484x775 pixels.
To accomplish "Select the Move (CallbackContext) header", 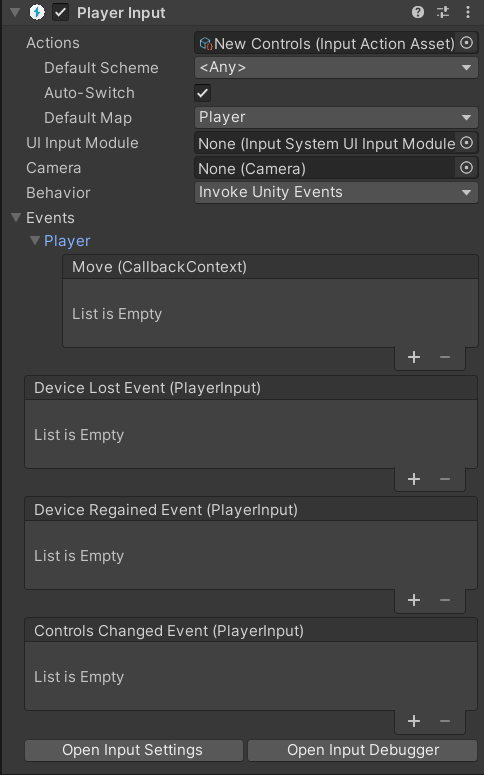I will (x=270, y=267).
